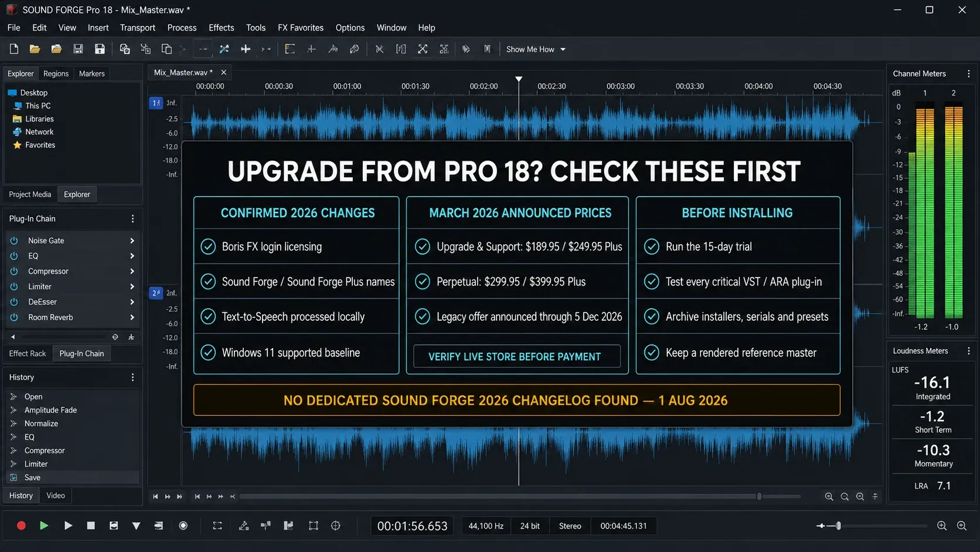Click Verify Live Store Before Payment button
This screenshot has height=552, width=980.
[516, 356]
